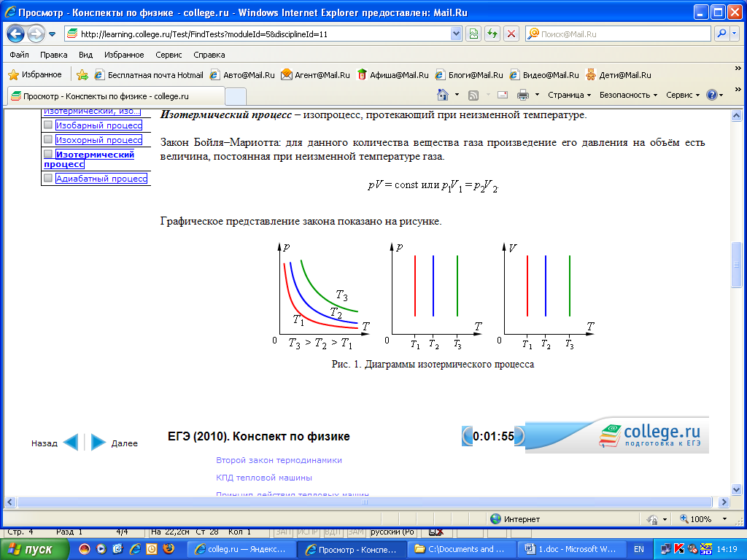Click the compatibility view icon
Viewport: 747px width, 560px height.
pos(473,34)
